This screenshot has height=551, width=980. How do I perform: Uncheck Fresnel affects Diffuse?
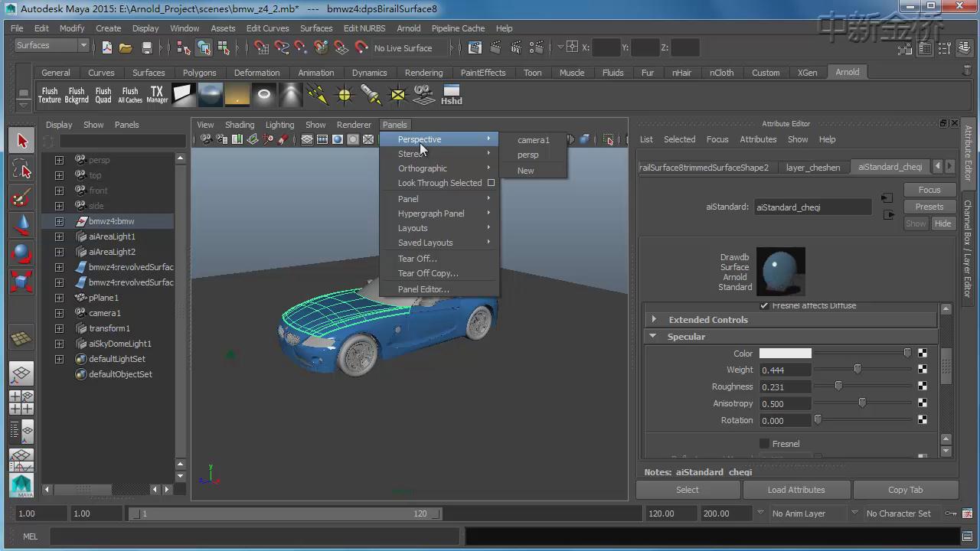click(x=764, y=305)
